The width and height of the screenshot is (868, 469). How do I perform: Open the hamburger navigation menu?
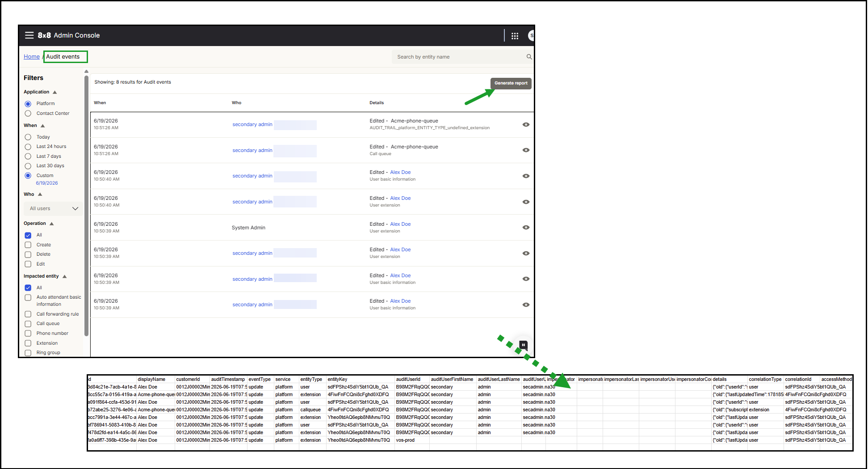(29, 35)
